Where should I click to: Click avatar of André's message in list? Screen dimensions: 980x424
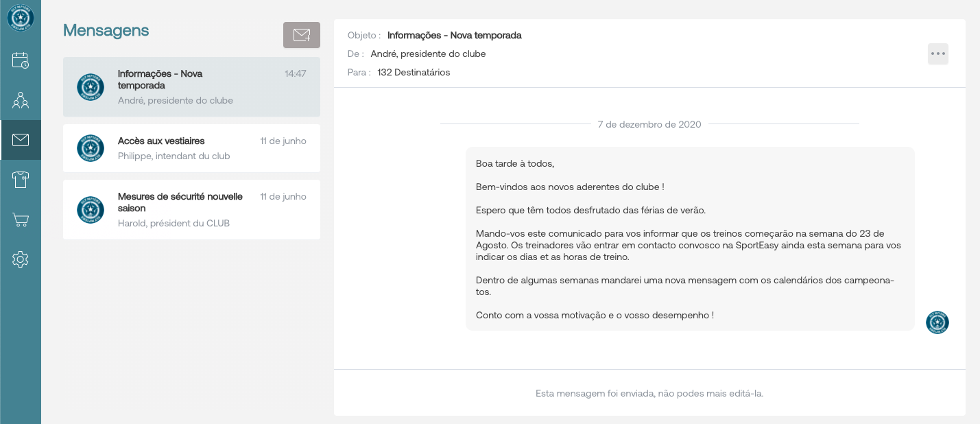91,87
